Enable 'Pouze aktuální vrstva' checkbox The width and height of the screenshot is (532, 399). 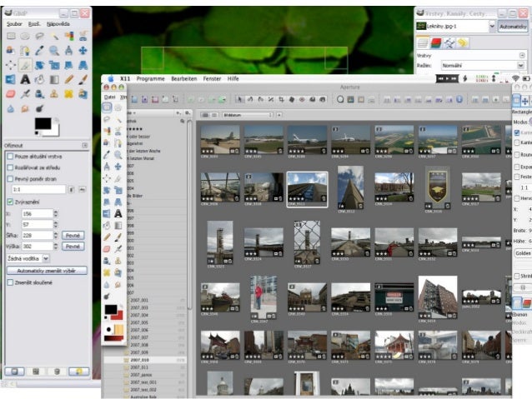coord(10,156)
